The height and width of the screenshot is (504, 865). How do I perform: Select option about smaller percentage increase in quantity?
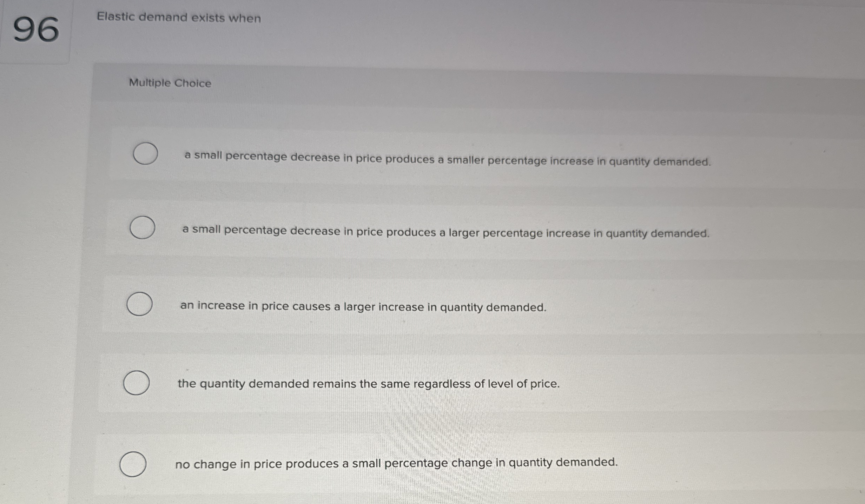pos(146,153)
